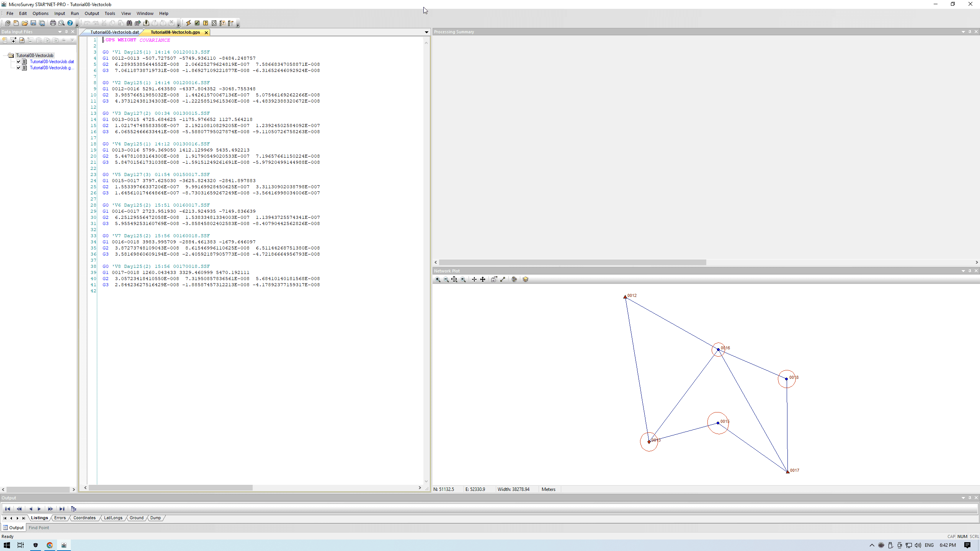The height and width of the screenshot is (551, 980).
Task: Click the Find binoculars icon in edit toolbar
Action: click(x=129, y=23)
